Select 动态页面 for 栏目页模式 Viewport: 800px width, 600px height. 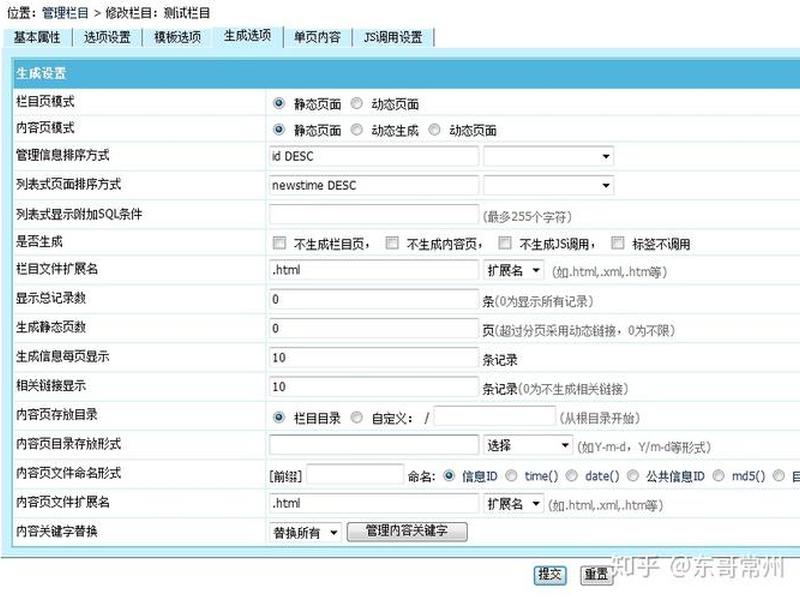357,104
